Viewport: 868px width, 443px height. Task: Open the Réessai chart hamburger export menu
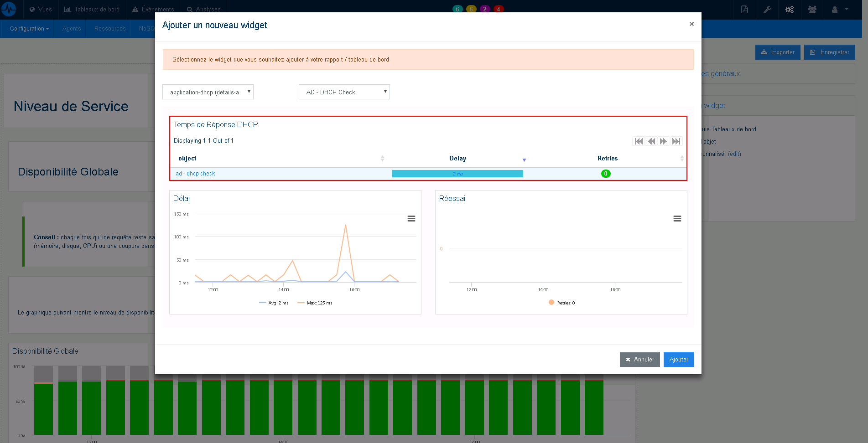(677, 219)
